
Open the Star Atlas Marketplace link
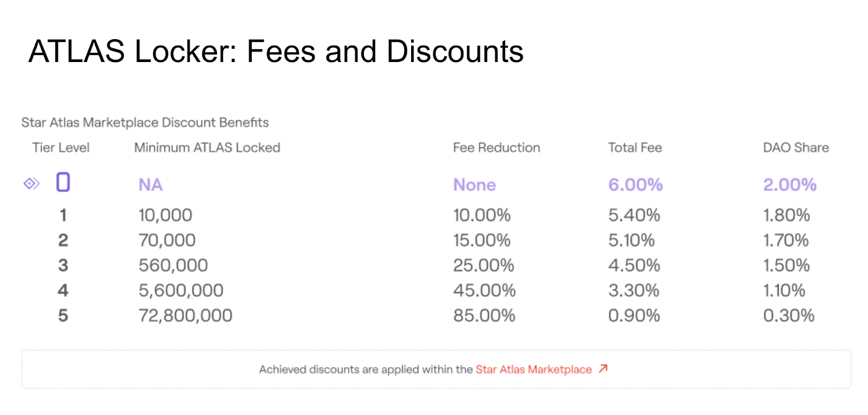click(x=533, y=370)
